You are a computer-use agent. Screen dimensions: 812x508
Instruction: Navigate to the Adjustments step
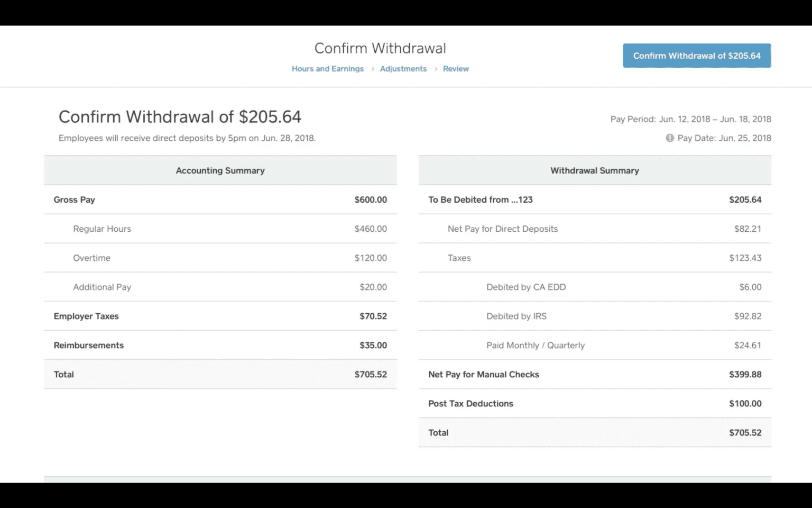tap(403, 68)
